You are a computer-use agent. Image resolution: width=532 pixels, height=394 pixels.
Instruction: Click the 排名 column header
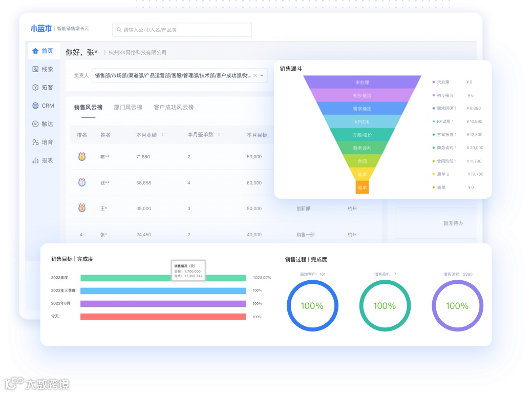pos(82,135)
